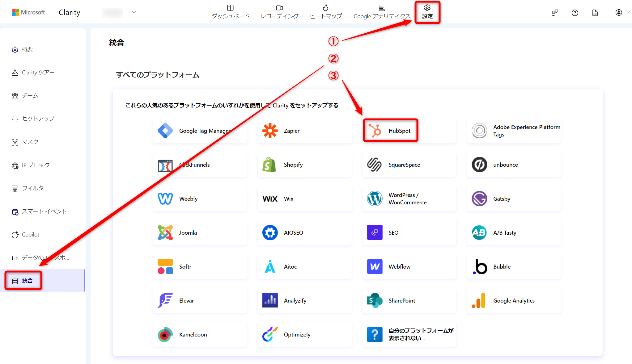Click the Google Tag Manager icon
This screenshot has width=632, height=364.
tap(165, 131)
